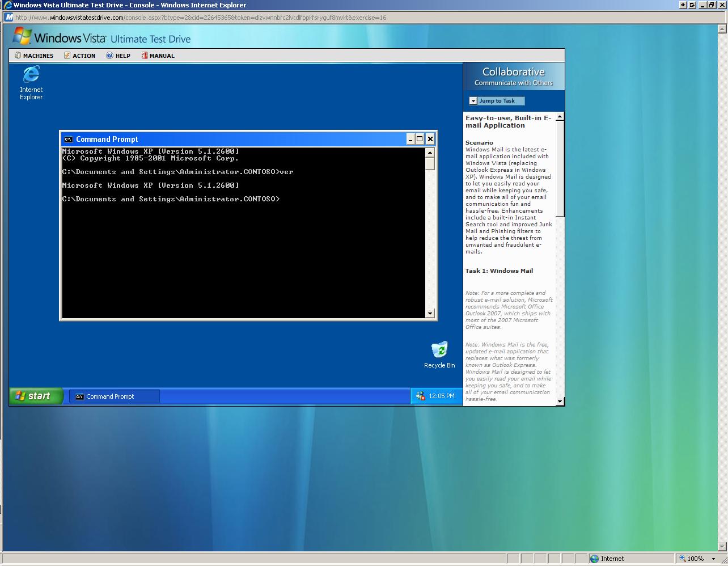Select the Recycle Bin desktop icon
The width and height of the screenshot is (728, 566).
pos(439,355)
